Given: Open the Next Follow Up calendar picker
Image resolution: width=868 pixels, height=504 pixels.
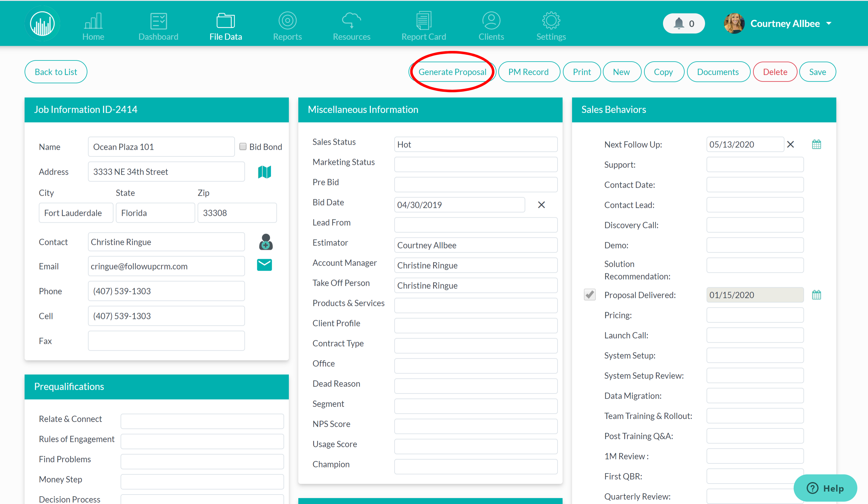Looking at the screenshot, I should click(816, 144).
